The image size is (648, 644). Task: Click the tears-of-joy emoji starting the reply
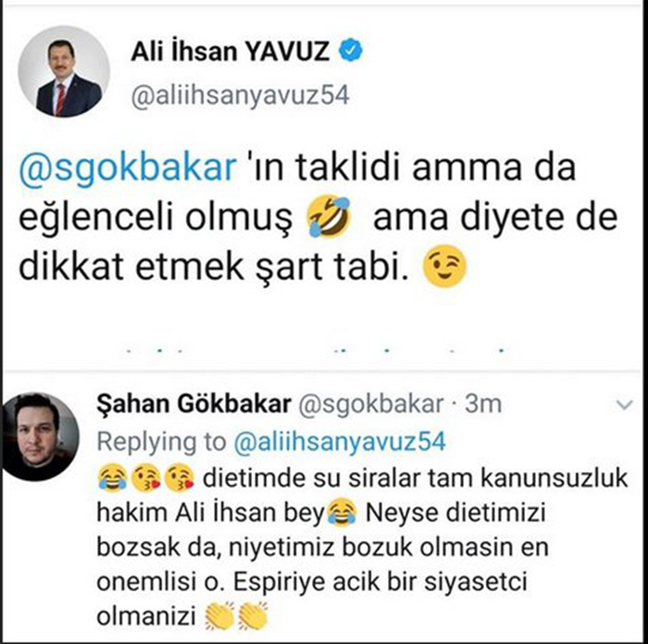point(112,477)
